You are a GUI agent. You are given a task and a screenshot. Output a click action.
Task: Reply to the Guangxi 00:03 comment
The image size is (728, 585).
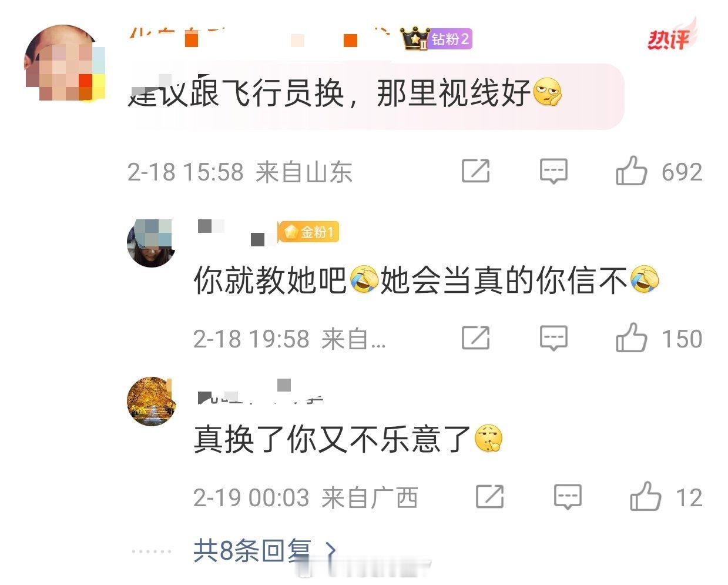coord(568,497)
